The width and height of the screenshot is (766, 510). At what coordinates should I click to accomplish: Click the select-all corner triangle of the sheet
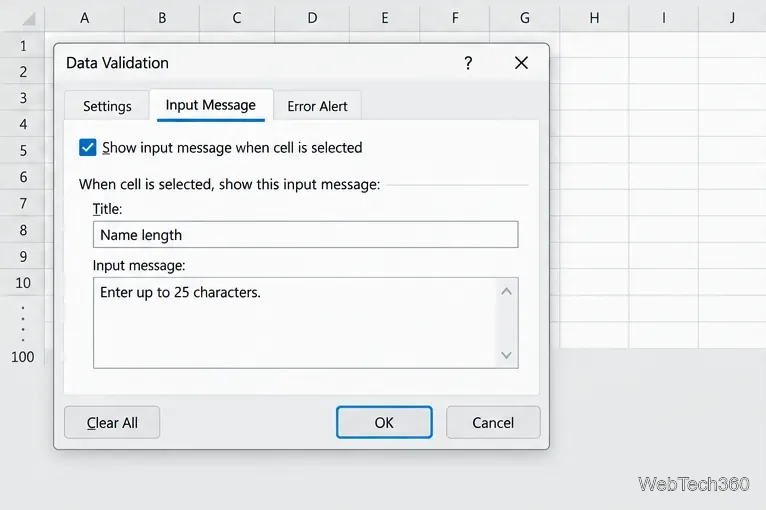28,19
